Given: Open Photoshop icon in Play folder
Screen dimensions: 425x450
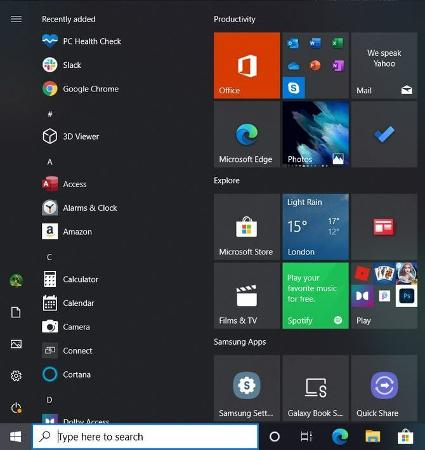Looking at the screenshot, I should (x=406, y=296).
